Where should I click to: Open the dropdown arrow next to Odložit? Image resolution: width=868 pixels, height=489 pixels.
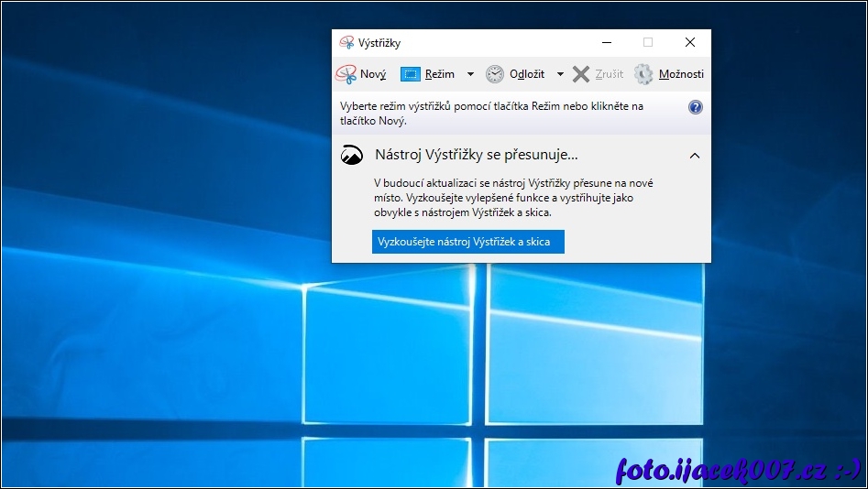click(560, 74)
